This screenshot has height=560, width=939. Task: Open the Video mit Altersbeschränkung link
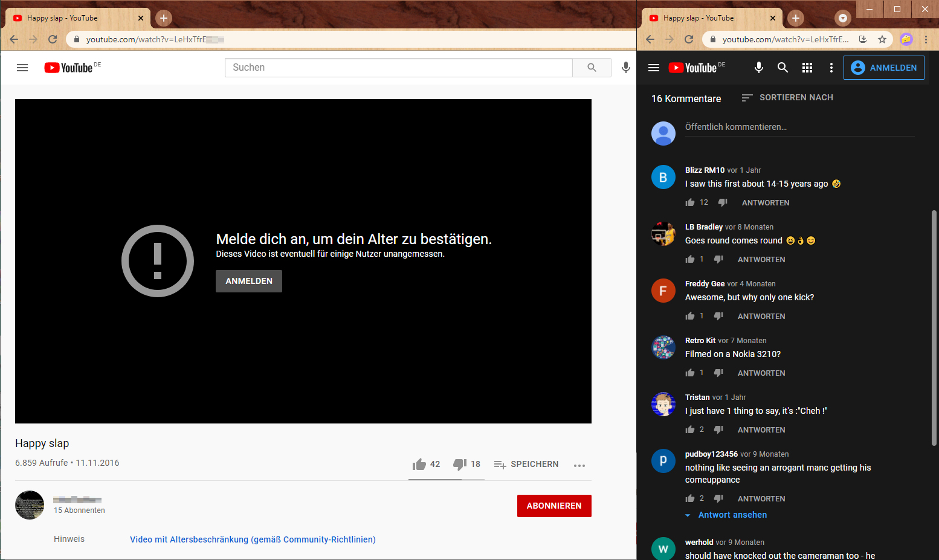click(x=253, y=539)
